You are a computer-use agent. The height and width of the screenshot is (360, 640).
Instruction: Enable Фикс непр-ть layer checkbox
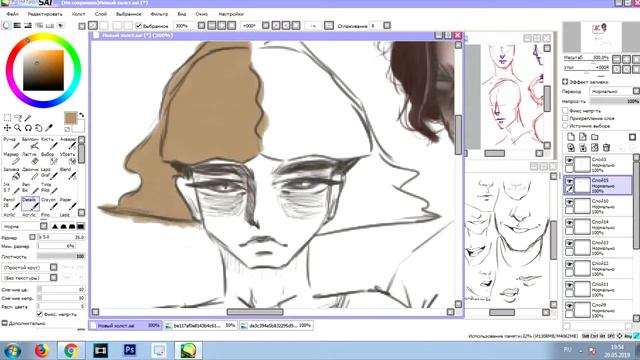click(565, 111)
